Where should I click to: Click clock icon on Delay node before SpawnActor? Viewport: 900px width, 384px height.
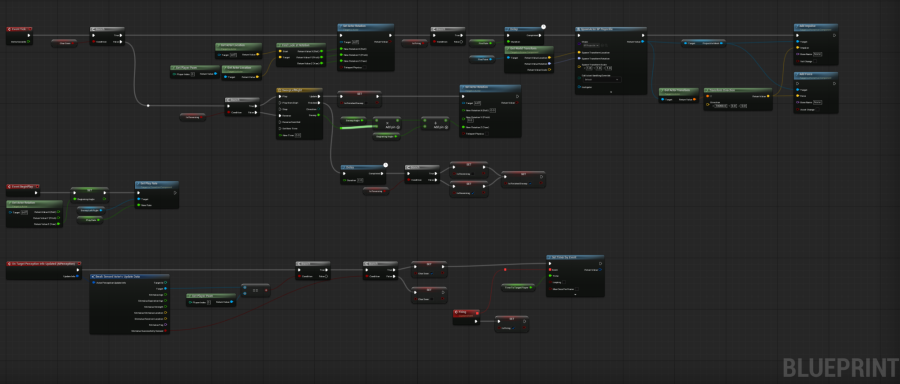tap(543, 27)
